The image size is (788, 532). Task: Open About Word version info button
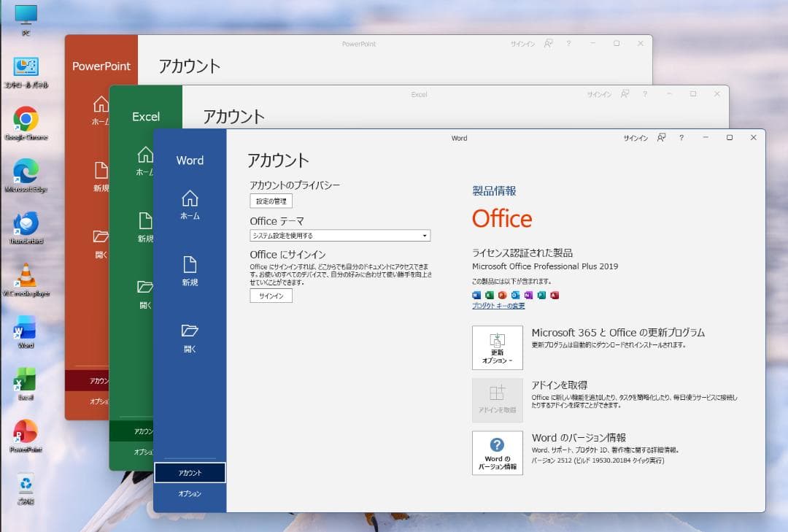coord(497,453)
